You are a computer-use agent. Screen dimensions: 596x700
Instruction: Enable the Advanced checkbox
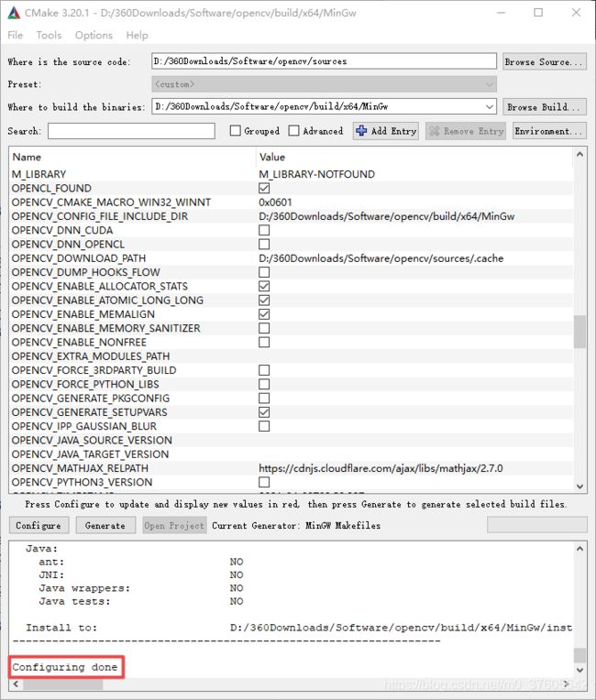pos(293,130)
